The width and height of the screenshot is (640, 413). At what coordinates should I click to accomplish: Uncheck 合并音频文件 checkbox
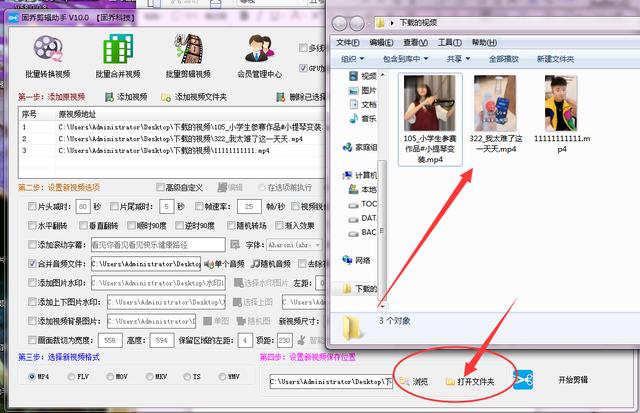pos(32,264)
